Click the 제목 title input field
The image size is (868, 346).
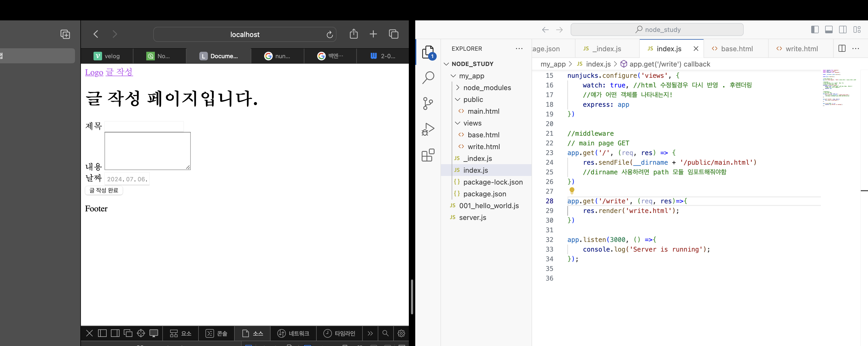point(144,126)
